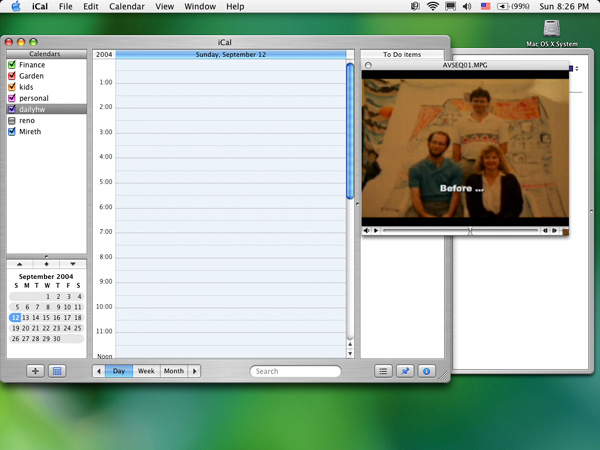Image resolution: width=600 pixels, height=450 pixels.
Task: Click the Search field in iCal
Action: [x=296, y=371]
